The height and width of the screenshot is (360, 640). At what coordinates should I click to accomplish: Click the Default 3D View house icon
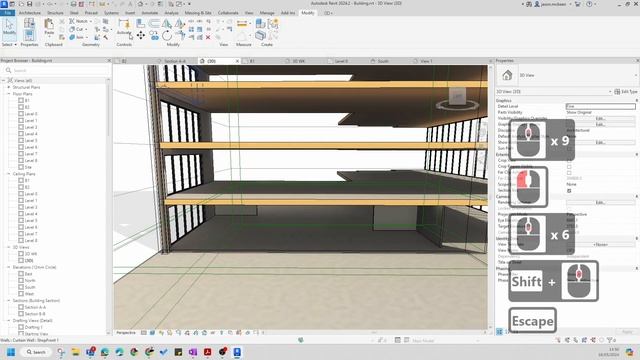[x=140, y=4]
